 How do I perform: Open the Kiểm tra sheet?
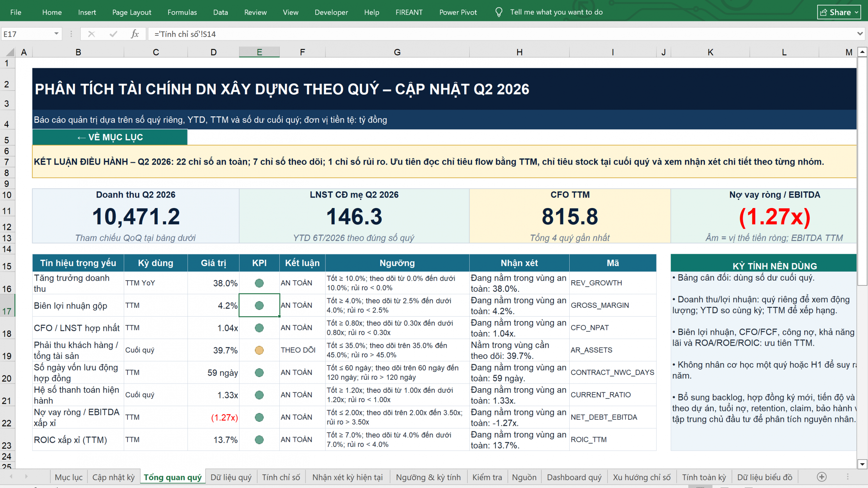[x=487, y=477]
